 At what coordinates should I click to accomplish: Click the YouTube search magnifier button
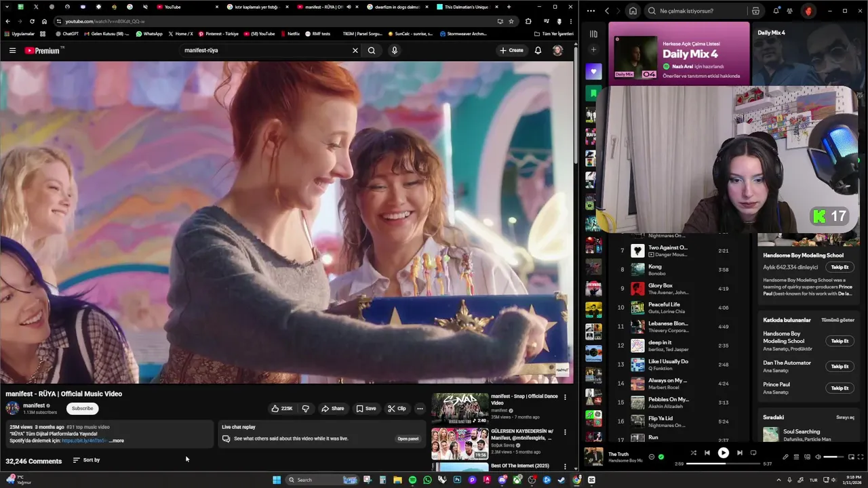(372, 50)
